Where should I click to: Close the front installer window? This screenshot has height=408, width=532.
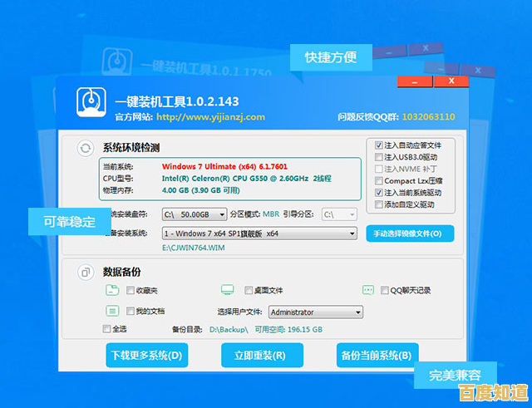(x=451, y=81)
